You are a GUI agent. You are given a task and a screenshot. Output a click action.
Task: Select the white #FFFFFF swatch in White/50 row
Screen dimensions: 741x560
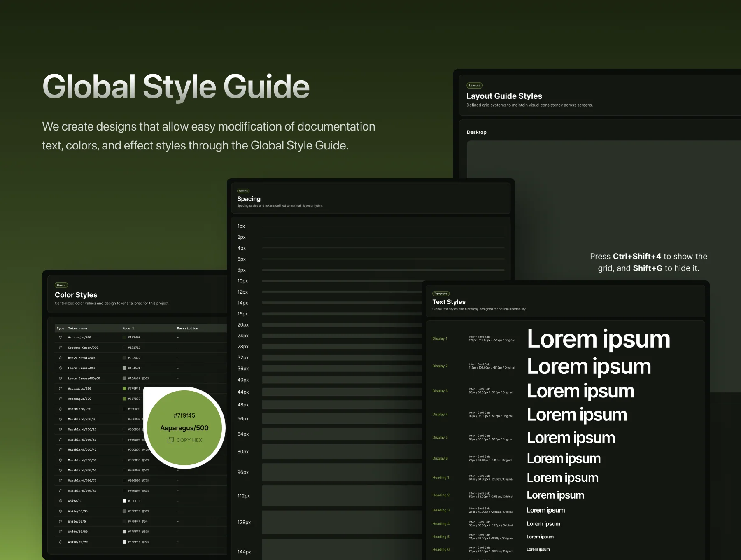click(124, 501)
